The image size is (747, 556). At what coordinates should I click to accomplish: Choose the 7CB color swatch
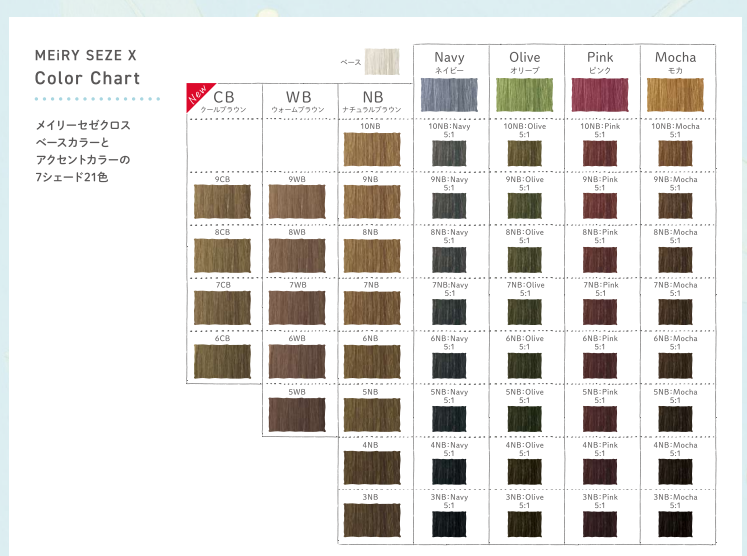(222, 308)
